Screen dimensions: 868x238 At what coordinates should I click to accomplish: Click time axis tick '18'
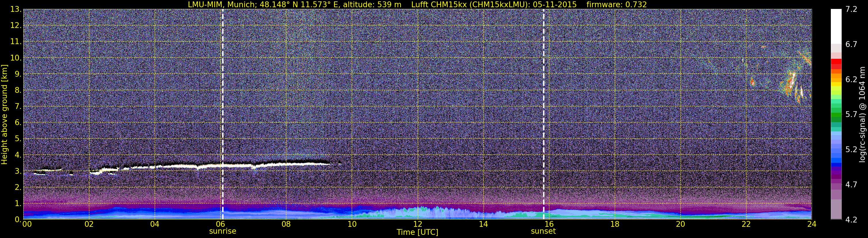[614, 224]
